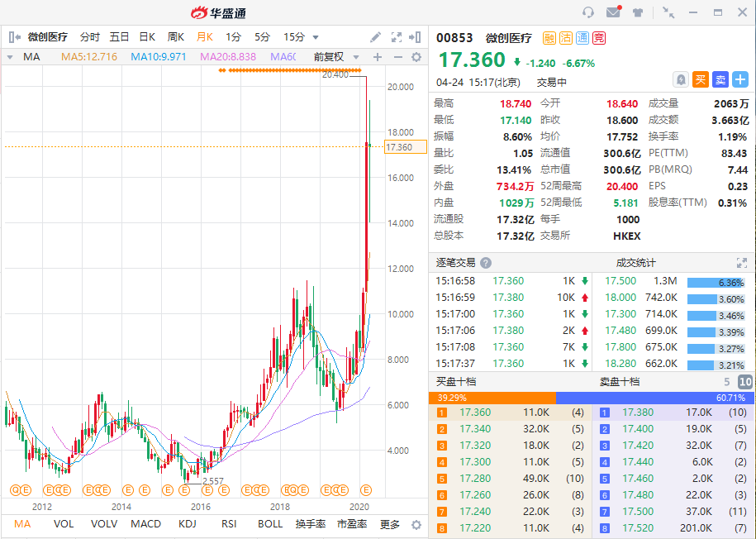
Task: Click bid level 1 price 17.360
Action: tap(475, 413)
